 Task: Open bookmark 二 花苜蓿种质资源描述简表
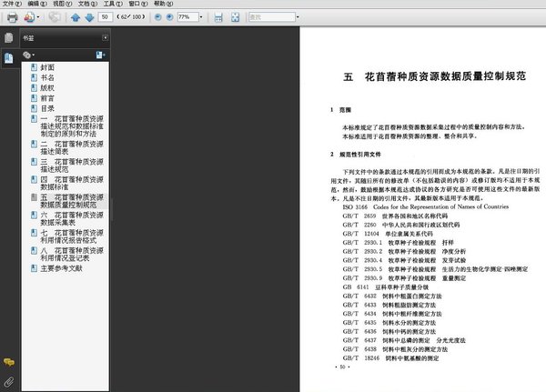(72, 147)
